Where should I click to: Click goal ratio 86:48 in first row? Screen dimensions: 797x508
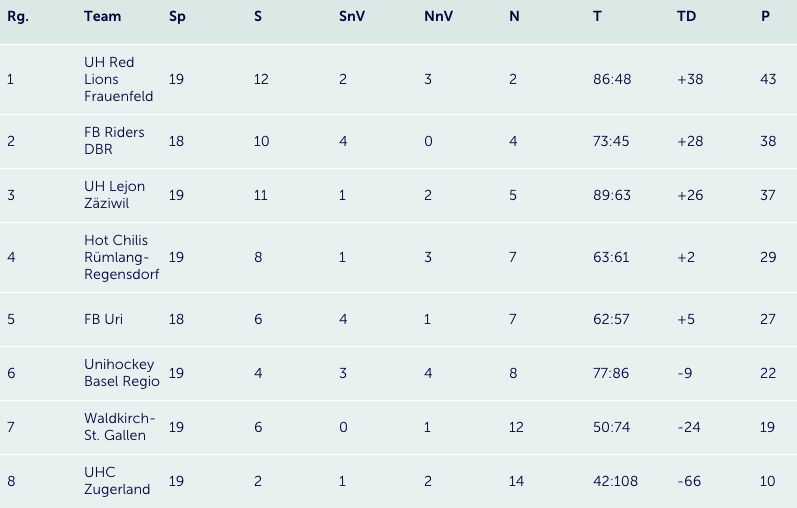coord(612,79)
